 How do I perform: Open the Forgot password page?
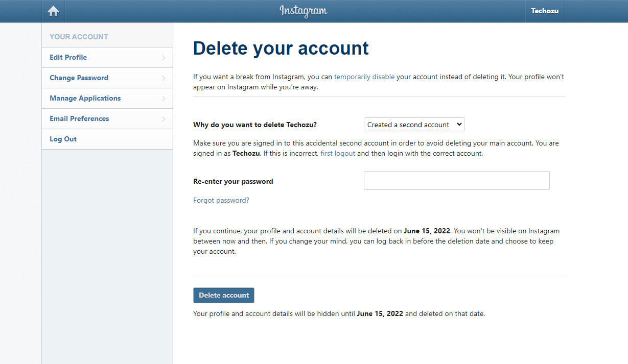(x=221, y=200)
